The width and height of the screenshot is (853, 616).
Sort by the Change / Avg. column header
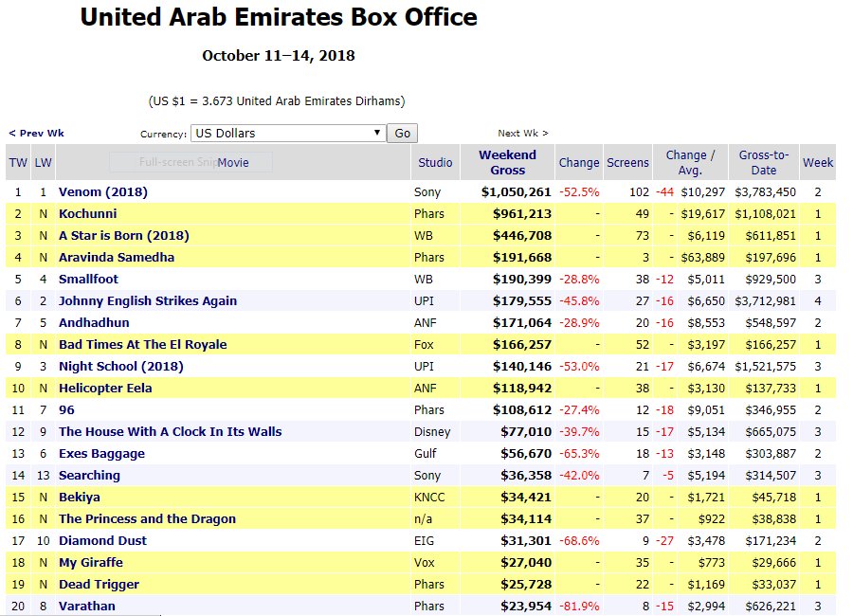690,162
